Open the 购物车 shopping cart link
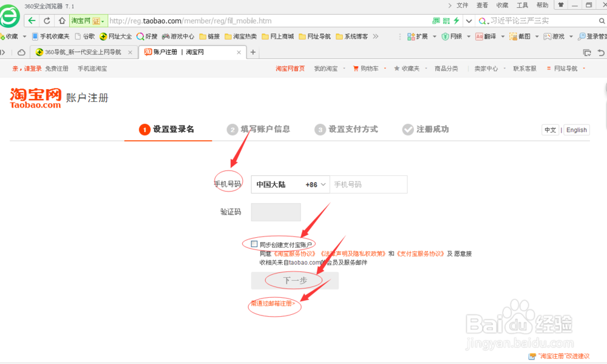The height and width of the screenshot is (364, 607). pyautogui.click(x=366, y=69)
